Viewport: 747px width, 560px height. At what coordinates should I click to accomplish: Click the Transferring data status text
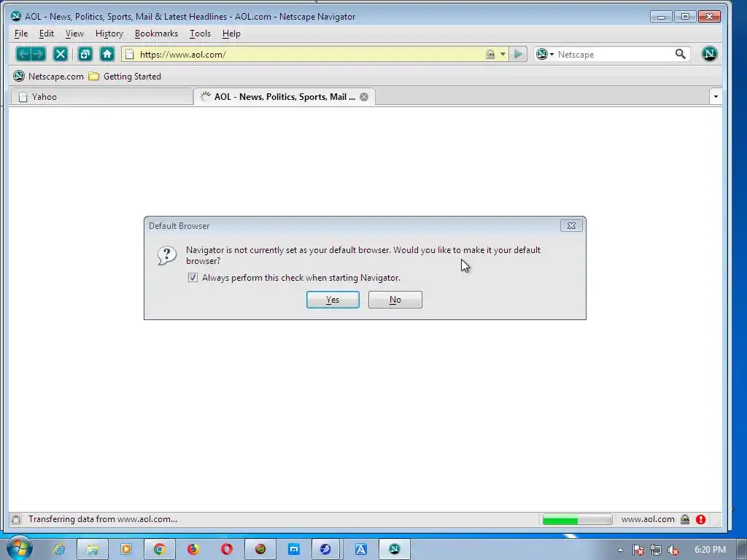pyautogui.click(x=103, y=519)
